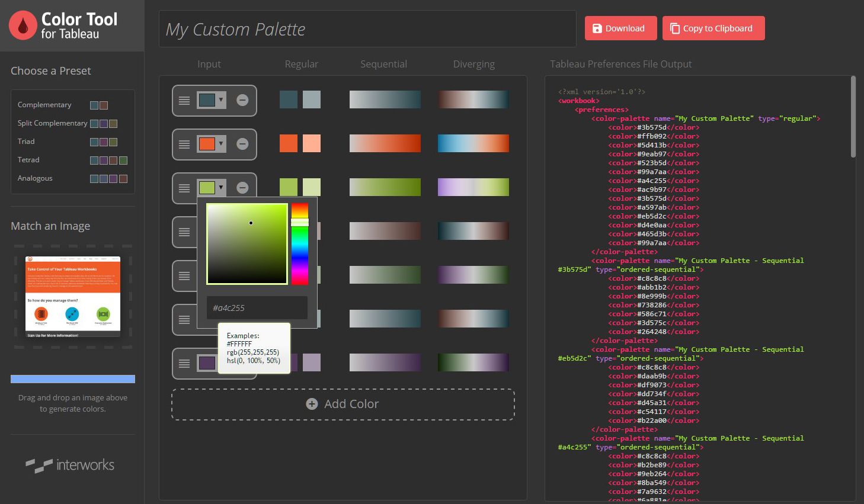The width and height of the screenshot is (864, 504).
Task: Click the drag handle on the bottom purple row
Action: tap(184, 363)
